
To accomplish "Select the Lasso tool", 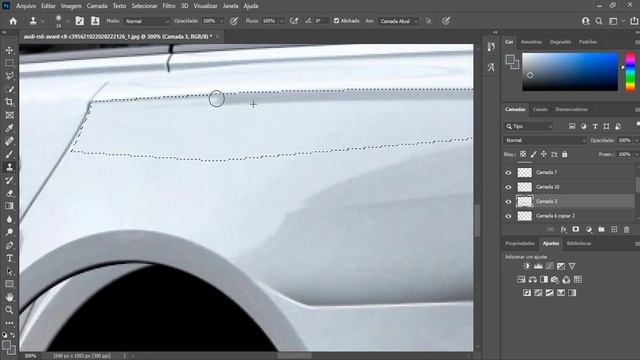I will (9, 76).
